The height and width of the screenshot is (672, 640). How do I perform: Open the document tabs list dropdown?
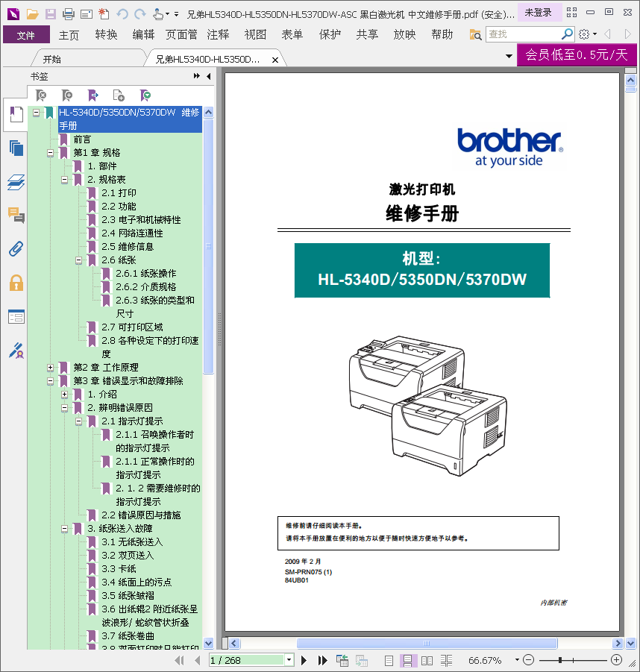pyautogui.click(x=509, y=56)
